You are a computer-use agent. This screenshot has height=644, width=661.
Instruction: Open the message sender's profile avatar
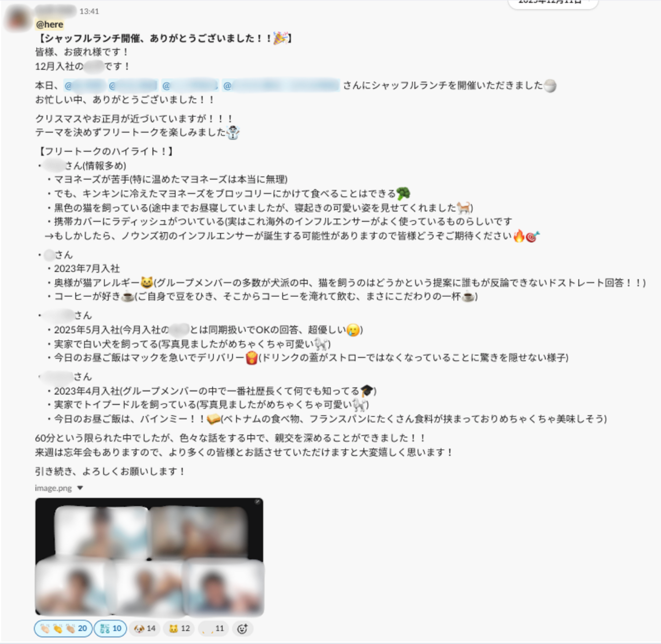click(x=18, y=18)
